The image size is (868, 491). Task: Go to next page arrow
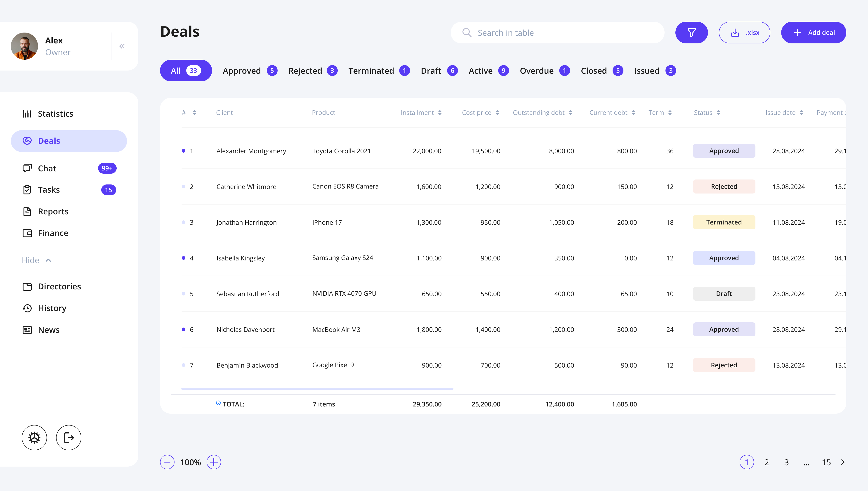click(843, 462)
